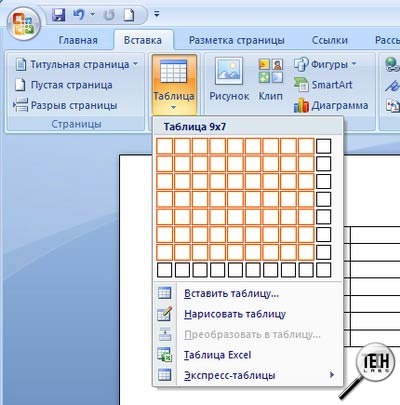Click the Разрыв страницы icon
Screen dimensions: 400x405
pyautogui.click(x=21, y=105)
